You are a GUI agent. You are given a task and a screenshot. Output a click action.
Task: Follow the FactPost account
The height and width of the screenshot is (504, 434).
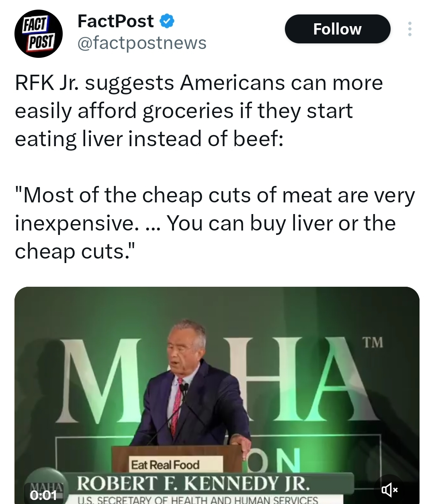337,29
